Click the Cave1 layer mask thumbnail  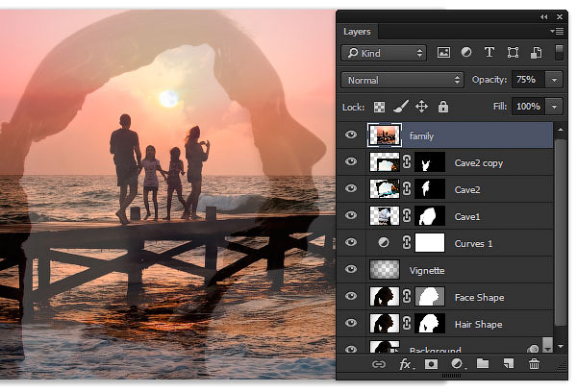coord(430,216)
